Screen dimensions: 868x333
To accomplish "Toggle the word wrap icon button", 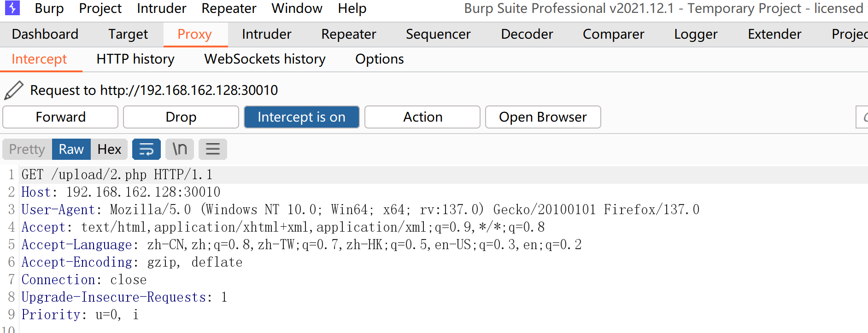I will pos(146,149).
